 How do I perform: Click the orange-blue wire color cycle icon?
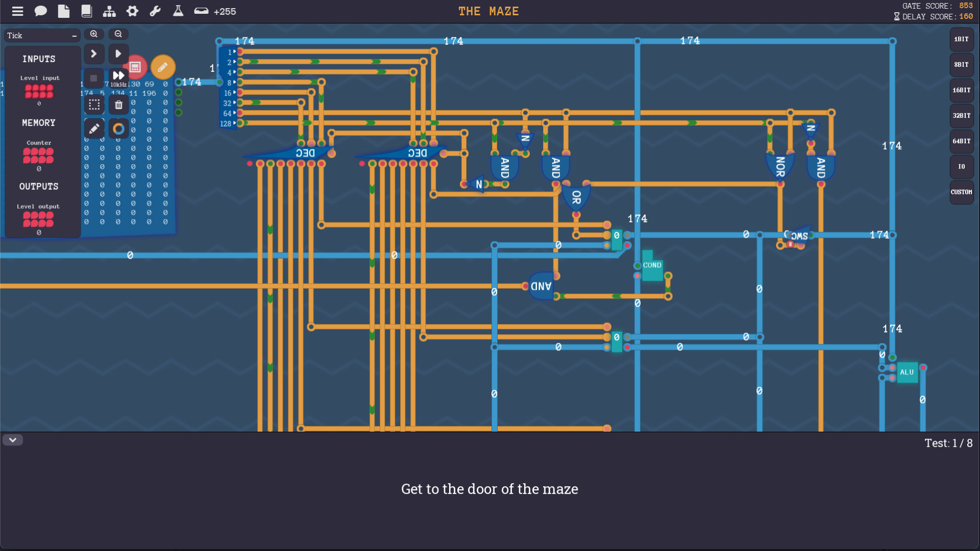[x=118, y=129]
